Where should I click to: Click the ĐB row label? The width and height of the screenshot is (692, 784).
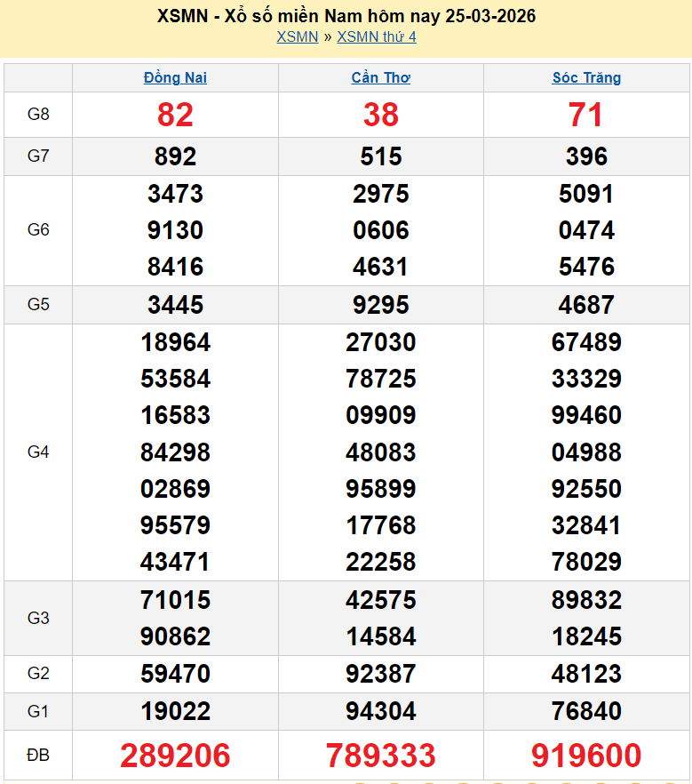[38, 756]
